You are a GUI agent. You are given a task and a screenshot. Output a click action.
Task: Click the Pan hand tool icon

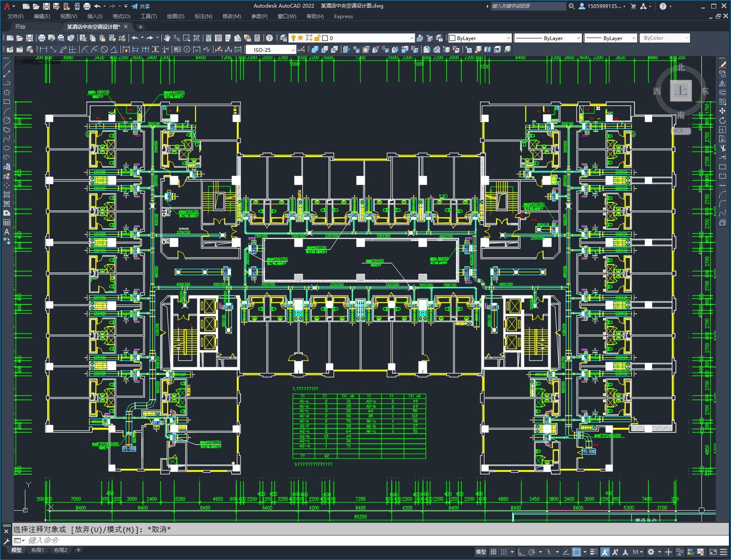coord(167,38)
